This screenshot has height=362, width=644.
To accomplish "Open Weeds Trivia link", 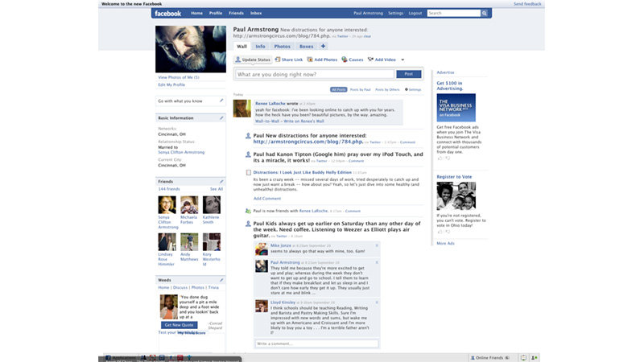I will [x=213, y=287].
